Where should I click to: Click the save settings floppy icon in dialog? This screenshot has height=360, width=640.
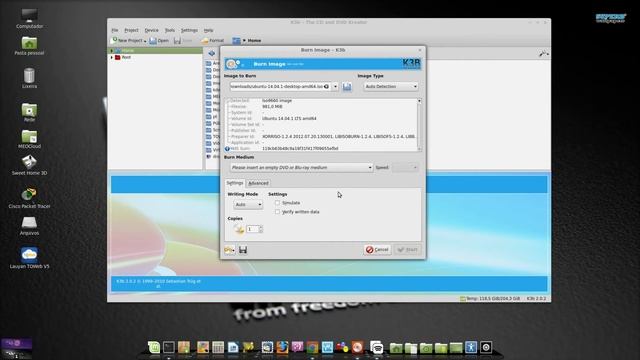click(x=243, y=249)
